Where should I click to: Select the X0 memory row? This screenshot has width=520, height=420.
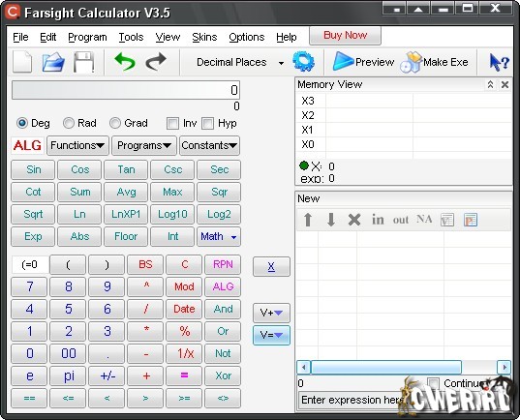tap(403, 144)
